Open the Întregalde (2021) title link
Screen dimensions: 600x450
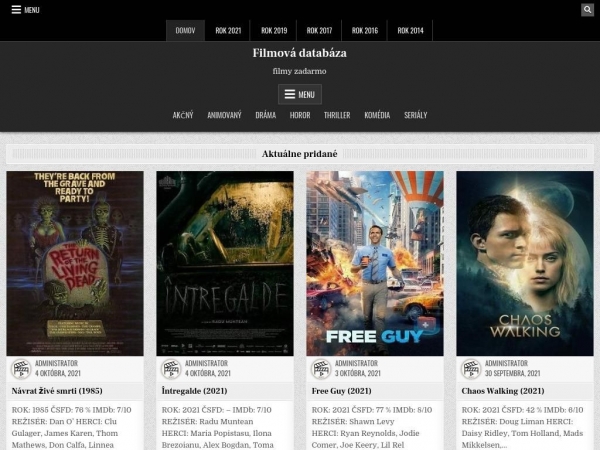click(194, 391)
